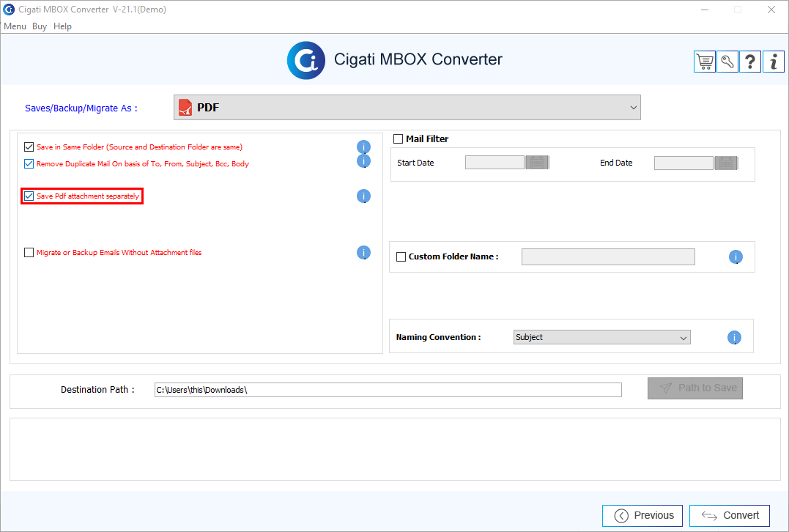Show info for Naming Convention

click(734, 338)
